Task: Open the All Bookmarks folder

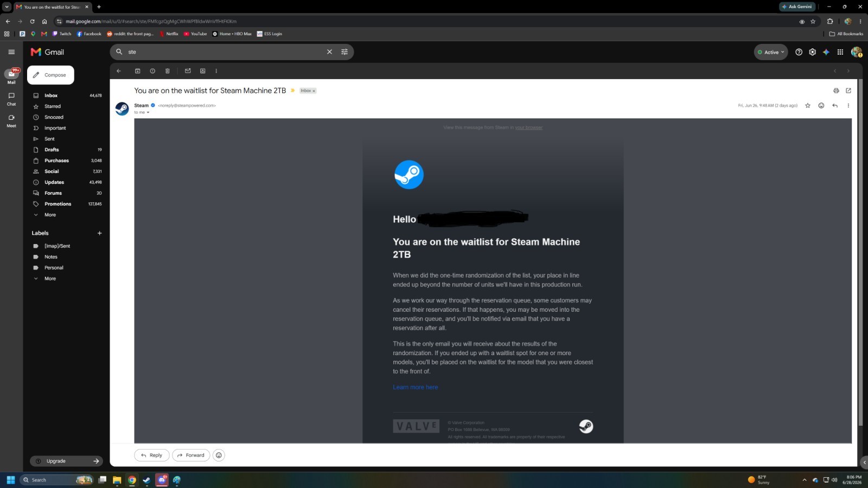Action: pyautogui.click(x=846, y=34)
